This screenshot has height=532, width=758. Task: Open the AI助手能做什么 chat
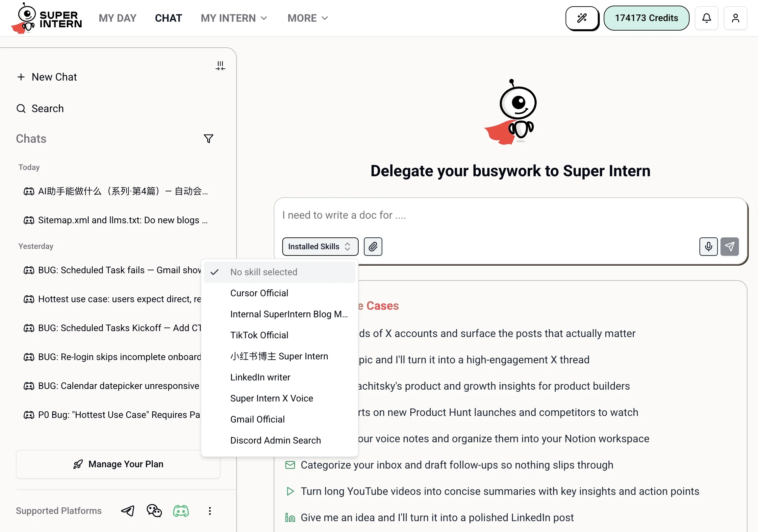tap(115, 191)
